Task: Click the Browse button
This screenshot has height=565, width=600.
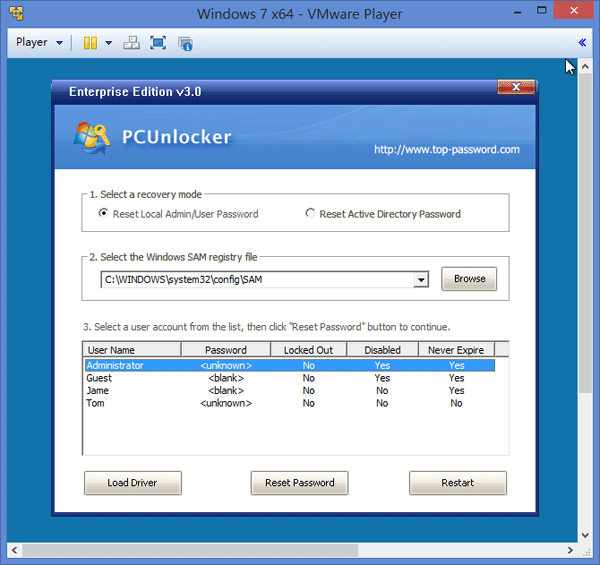Action: [x=469, y=279]
